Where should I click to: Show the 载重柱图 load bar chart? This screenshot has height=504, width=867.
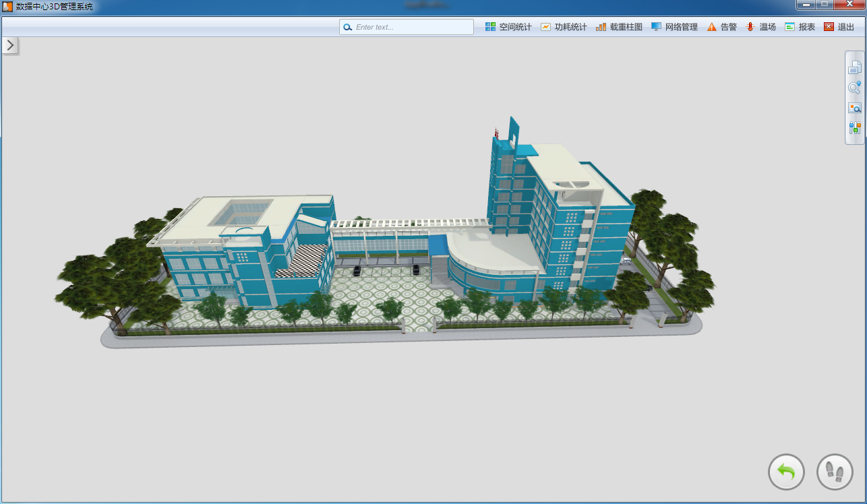[x=619, y=27]
